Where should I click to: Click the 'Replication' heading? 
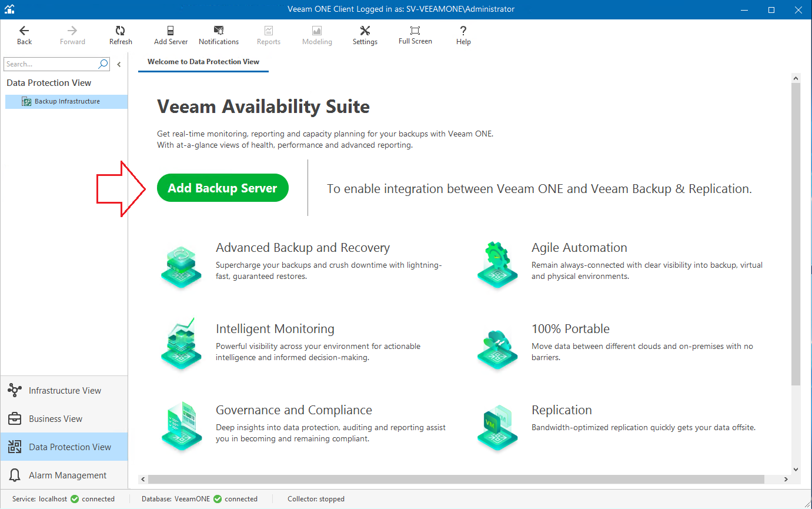click(562, 410)
